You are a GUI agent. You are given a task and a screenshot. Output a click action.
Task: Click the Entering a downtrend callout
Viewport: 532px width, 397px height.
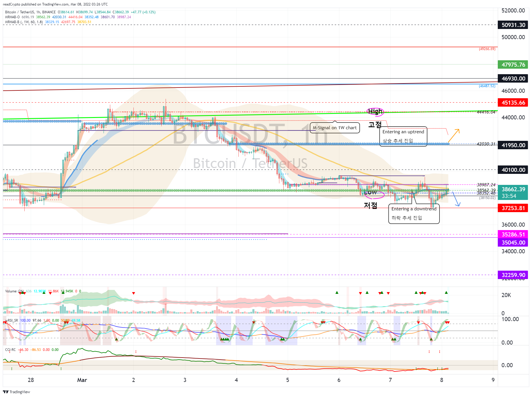click(x=414, y=214)
